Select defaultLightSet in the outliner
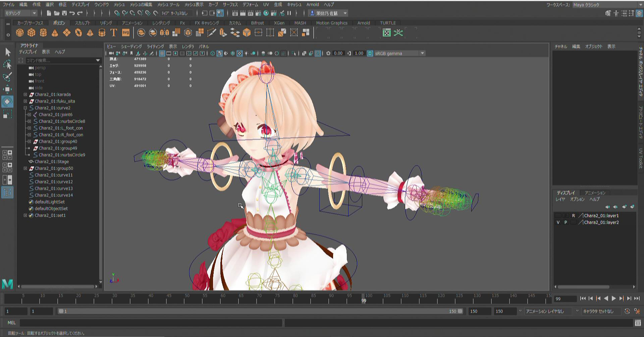644x337 pixels. tap(50, 202)
